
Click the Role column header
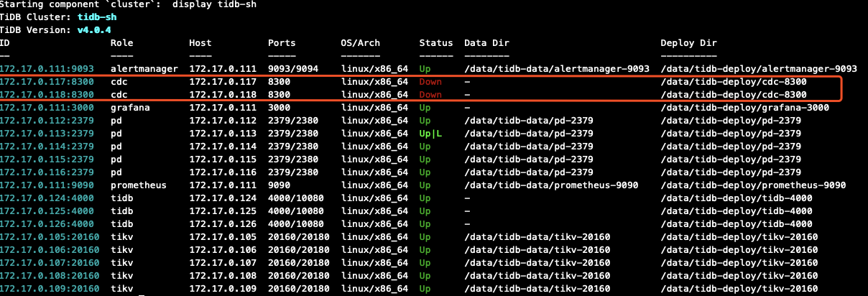click(x=122, y=43)
